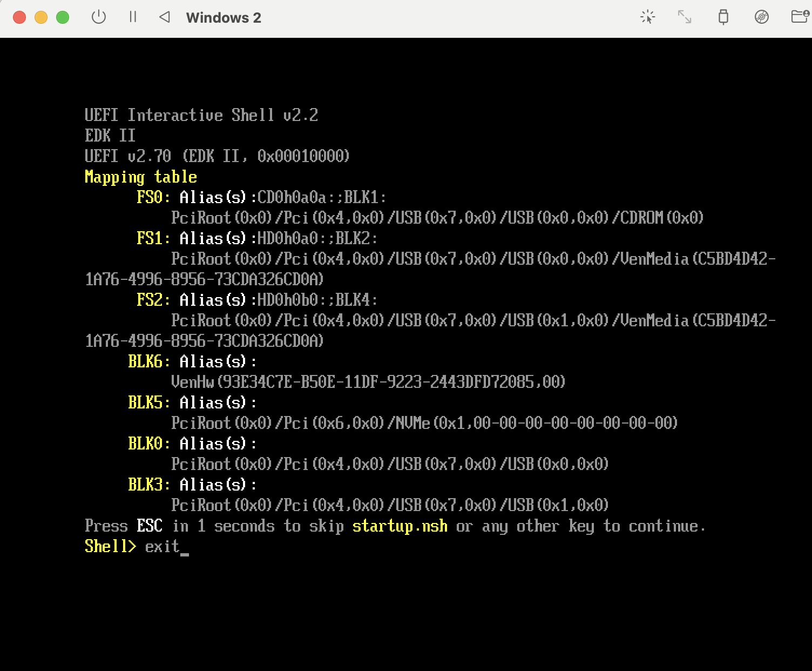Click the FS1: mapping label
Viewport: 812px width, 671px height.
[153, 238]
